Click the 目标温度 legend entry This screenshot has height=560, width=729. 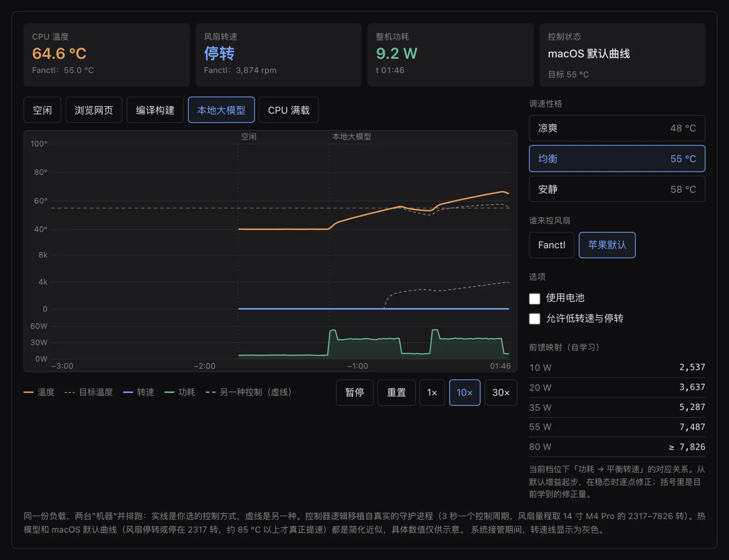89,392
